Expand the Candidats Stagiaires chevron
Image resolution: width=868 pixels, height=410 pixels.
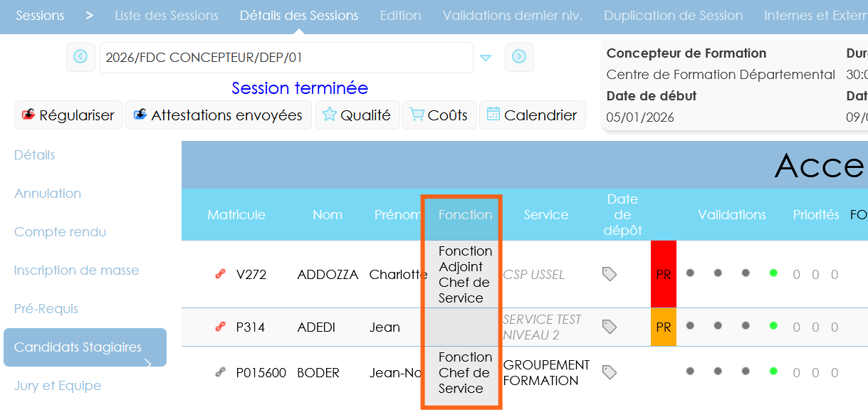(149, 363)
